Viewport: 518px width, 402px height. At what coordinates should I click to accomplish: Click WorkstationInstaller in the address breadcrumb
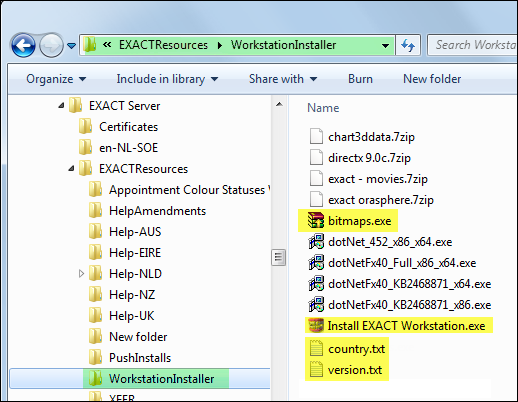coord(283,45)
